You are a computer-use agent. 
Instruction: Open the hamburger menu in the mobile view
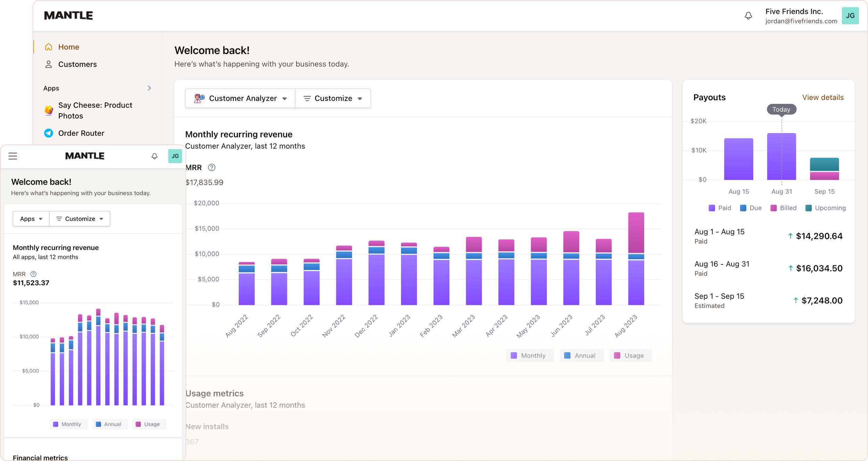pos(13,156)
